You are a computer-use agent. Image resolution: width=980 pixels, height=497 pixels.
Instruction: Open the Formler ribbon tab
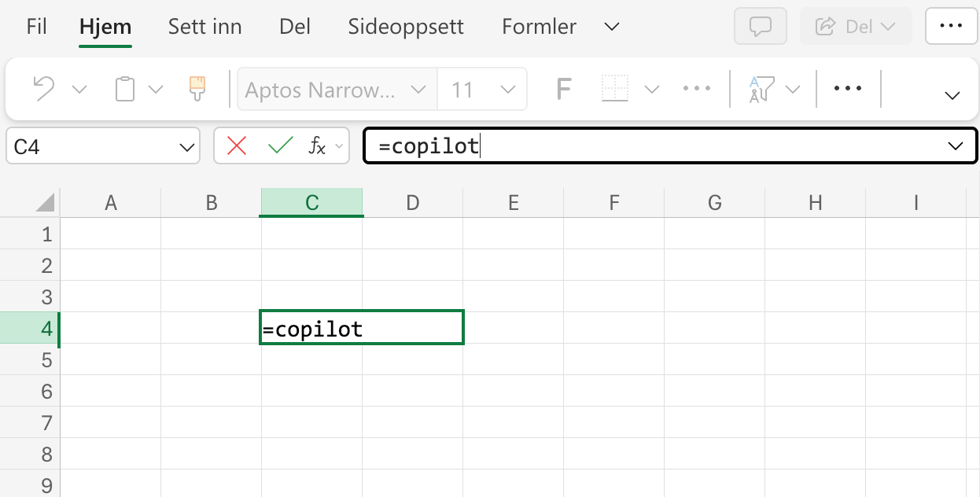coord(538,27)
